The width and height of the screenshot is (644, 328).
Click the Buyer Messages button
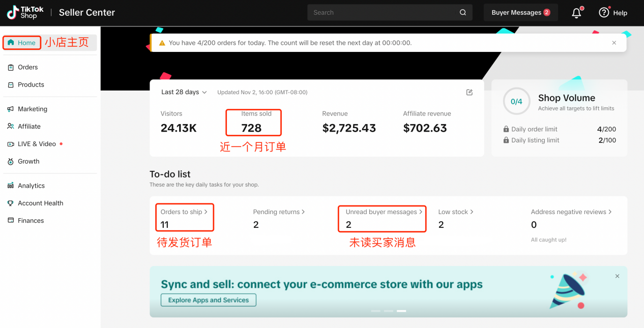point(520,13)
